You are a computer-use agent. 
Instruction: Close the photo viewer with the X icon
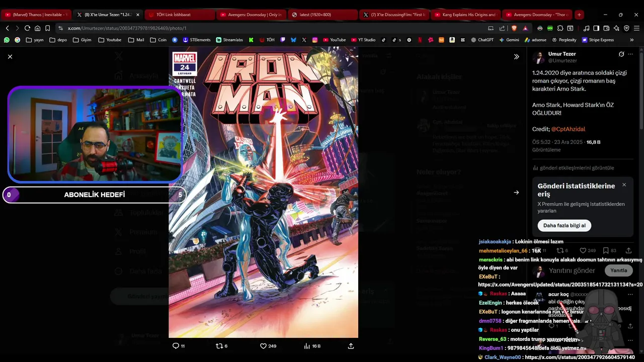pyautogui.click(x=10, y=57)
